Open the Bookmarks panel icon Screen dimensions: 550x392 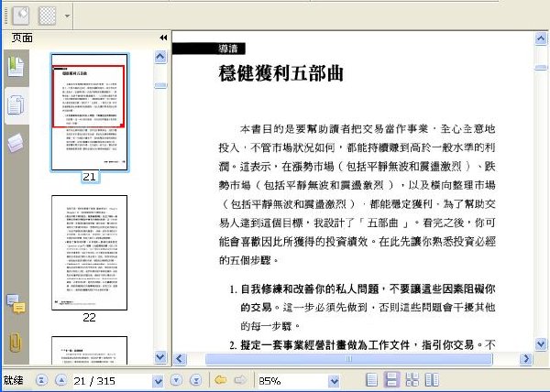coord(16,67)
